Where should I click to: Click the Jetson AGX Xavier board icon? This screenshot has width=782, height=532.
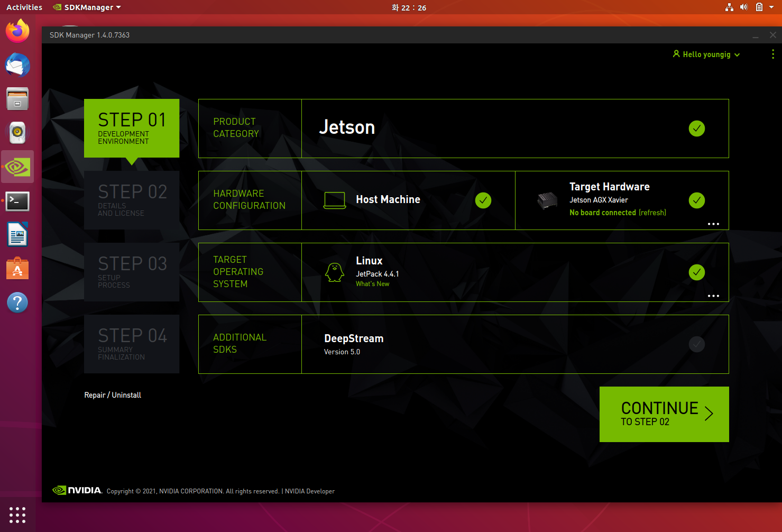tap(547, 200)
